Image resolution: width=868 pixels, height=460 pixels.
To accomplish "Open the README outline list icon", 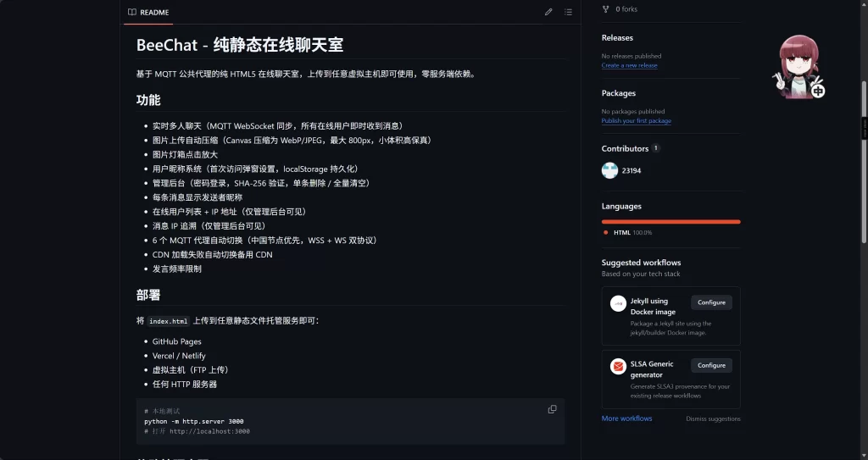I will pos(568,12).
